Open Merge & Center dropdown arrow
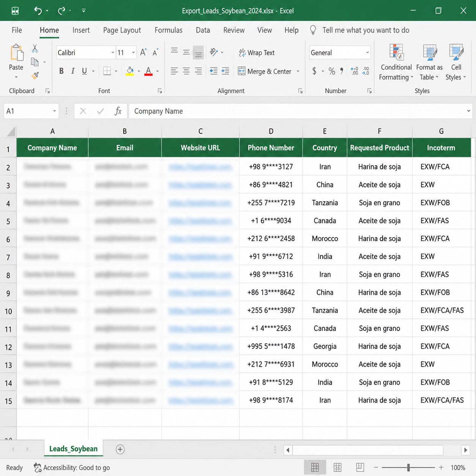Image resolution: width=476 pixels, height=476 pixels. pyautogui.click(x=298, y=71)
